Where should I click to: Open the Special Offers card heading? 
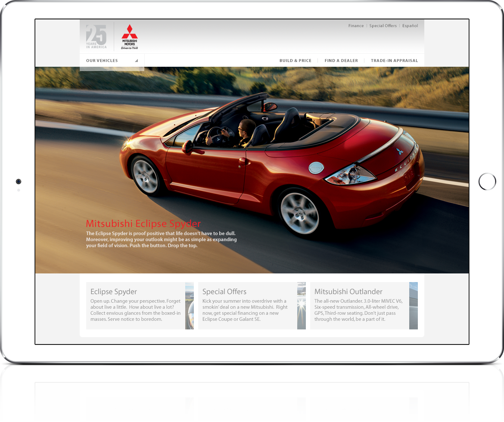click(224, 292)
